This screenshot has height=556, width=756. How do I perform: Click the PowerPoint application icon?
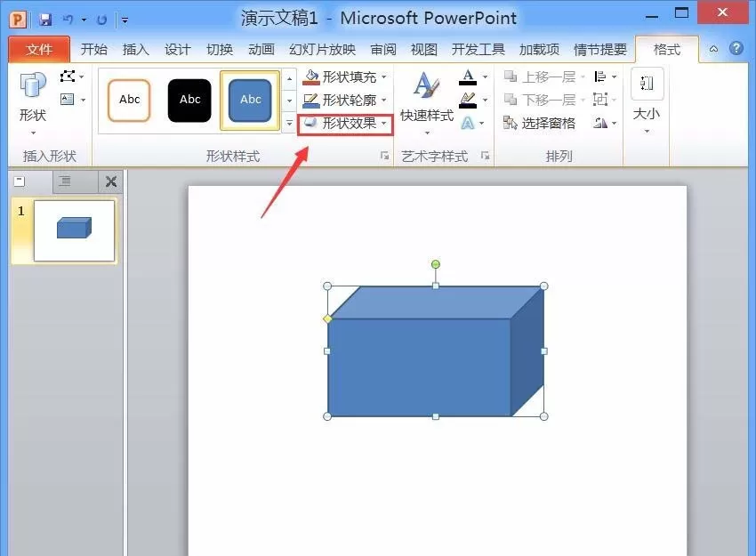coord(18,20)
